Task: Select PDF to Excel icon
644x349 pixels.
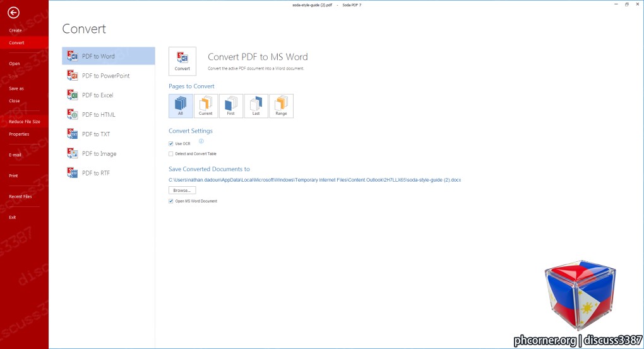Action: (73, 95)
